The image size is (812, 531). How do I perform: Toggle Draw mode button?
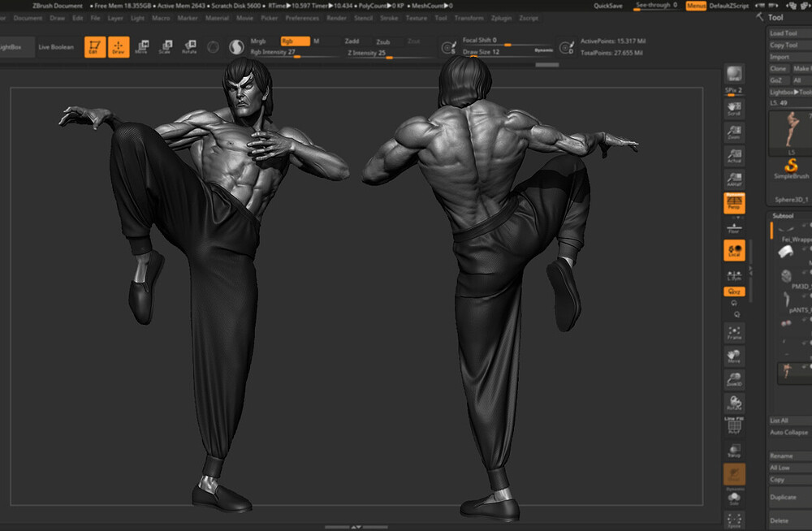(119, 47)
